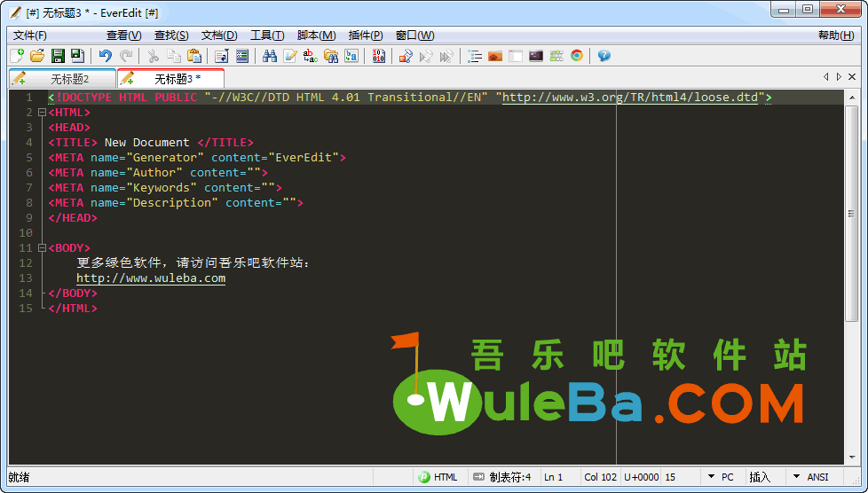The width and height of the screenshot is (868, 493).
Task: Open the 脚本(M) menu
Action: click(316, 35)
